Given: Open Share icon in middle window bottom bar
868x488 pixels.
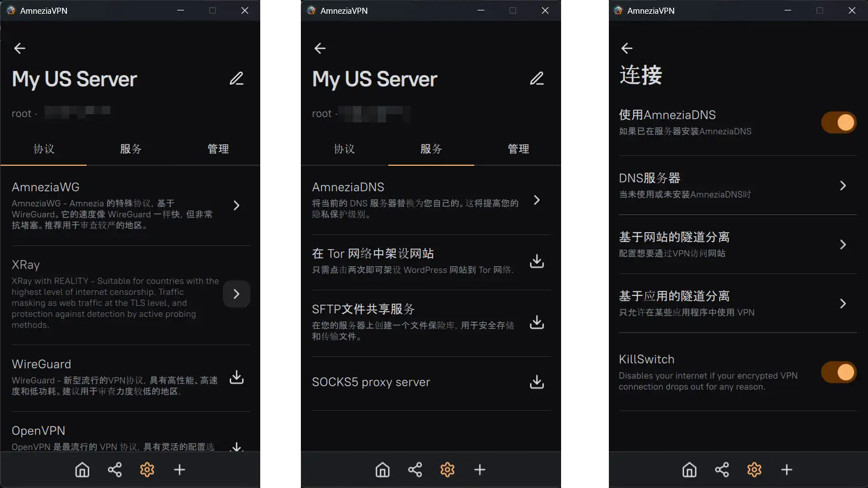Looking at the screenshot, I should [x=415, y=470].
